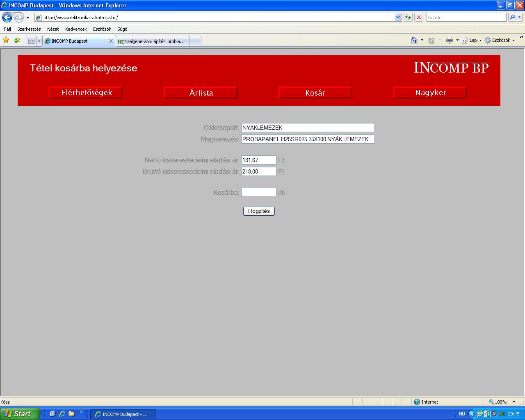Click the Add to Favorites icon
Image resolution: width=525 pixels, height=420 pixels.
pyautogui.click(x=17, y=40)
